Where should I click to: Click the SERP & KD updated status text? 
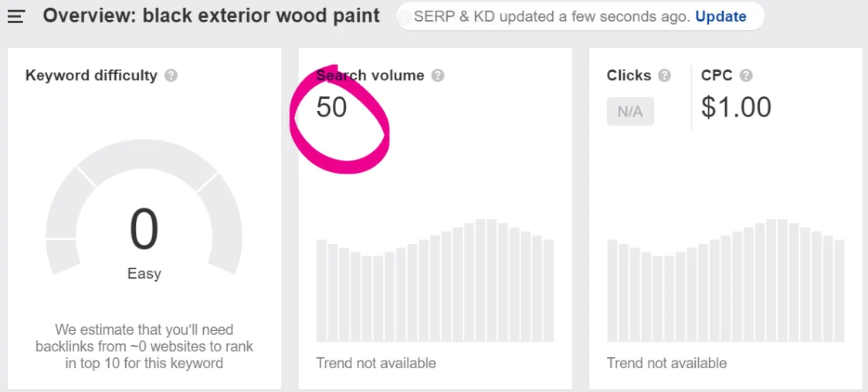coord(552,16)
